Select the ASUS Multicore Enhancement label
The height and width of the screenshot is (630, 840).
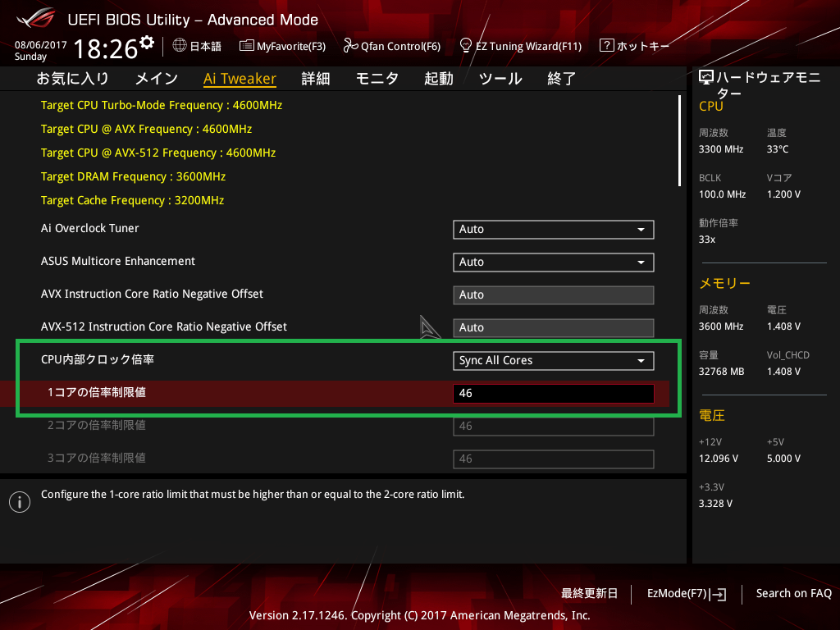118,261
